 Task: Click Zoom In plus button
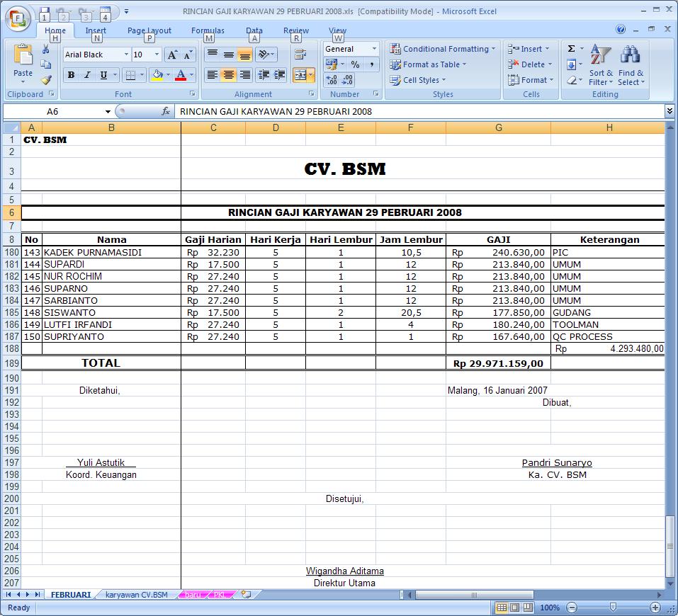pyautogui.click(x=655, y=608)
